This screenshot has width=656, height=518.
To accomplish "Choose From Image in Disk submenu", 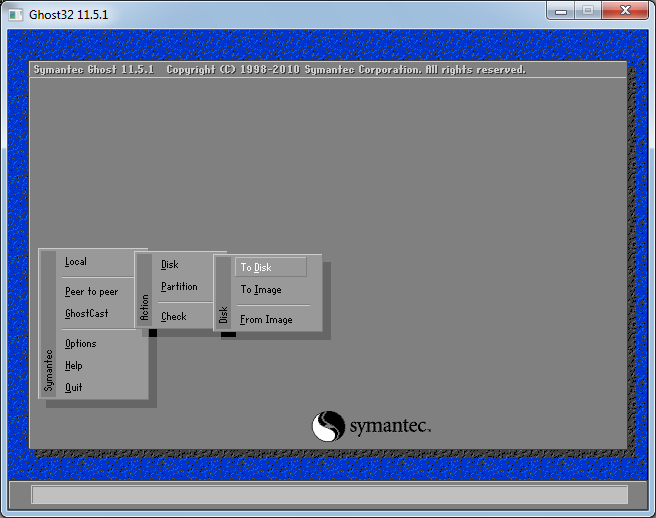I will click(266, 320).
